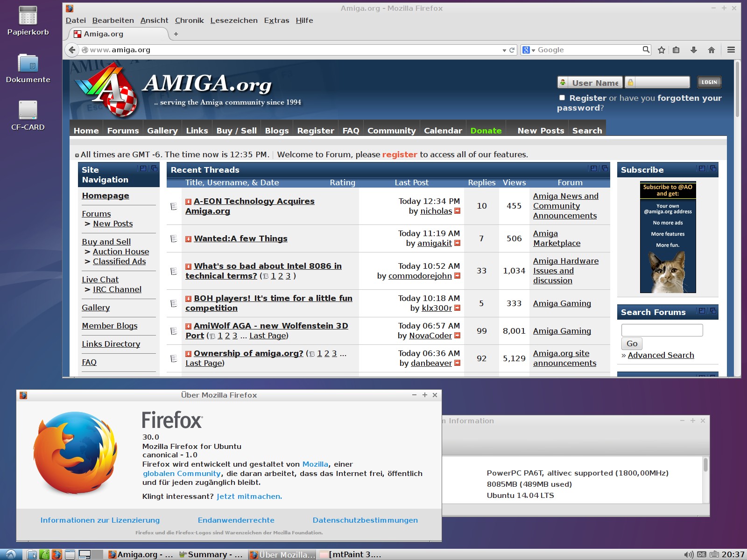Open the bookmarks list icon
Viewport: 747px width, 560px height.
(676, 50)
